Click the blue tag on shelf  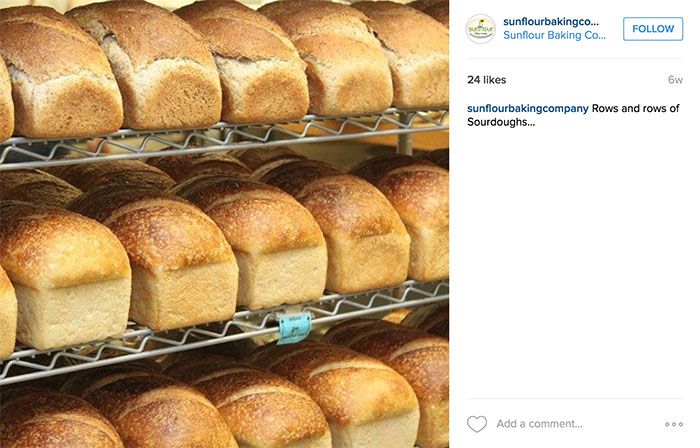[294, 328]
